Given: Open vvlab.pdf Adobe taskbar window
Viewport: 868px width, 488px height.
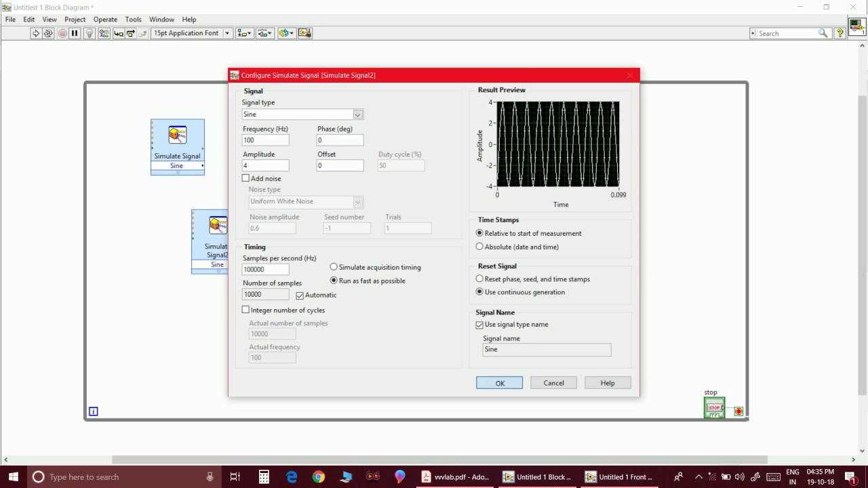Looking at the screenshot, I should tap(454, 476).
